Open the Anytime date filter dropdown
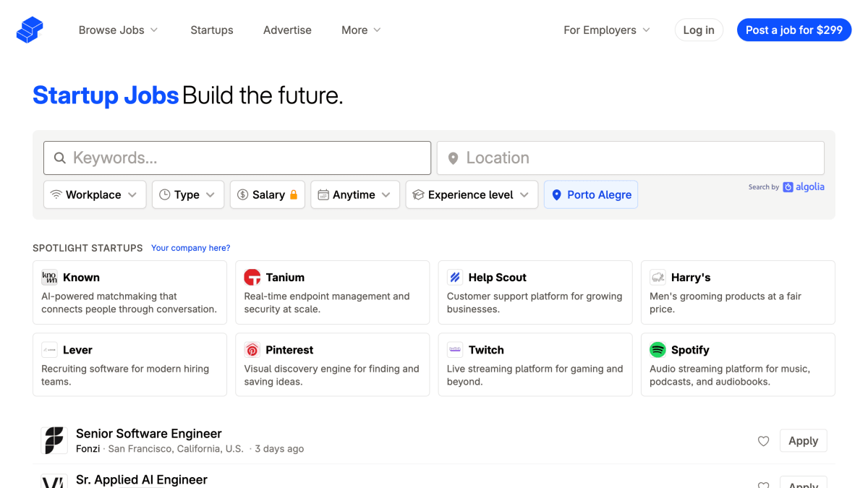The height and width of the screenshot is (488, 868). coord(355,194)
